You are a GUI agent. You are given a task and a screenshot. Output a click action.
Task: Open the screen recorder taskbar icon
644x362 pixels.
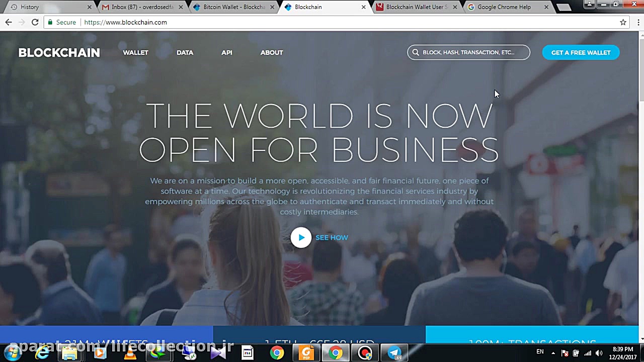point(365,353)
